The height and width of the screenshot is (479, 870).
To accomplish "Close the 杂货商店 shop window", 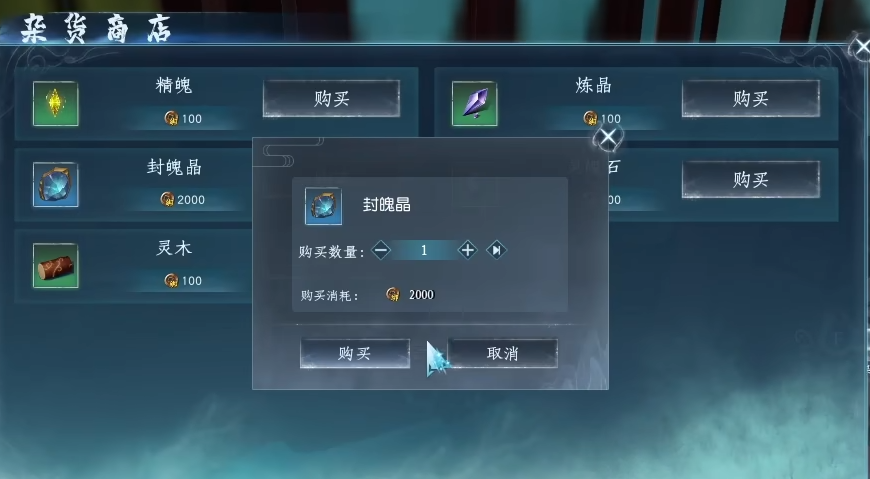I will (861, 48).
